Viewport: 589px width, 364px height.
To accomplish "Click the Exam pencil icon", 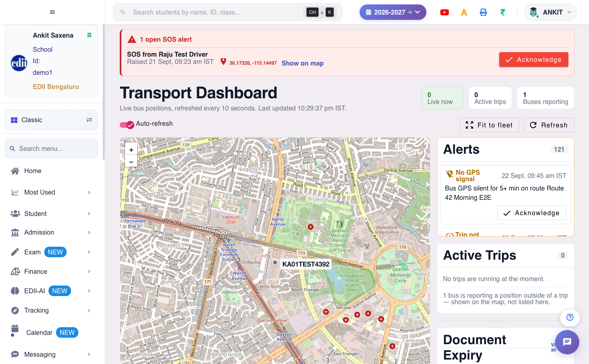I will [15, 252].
